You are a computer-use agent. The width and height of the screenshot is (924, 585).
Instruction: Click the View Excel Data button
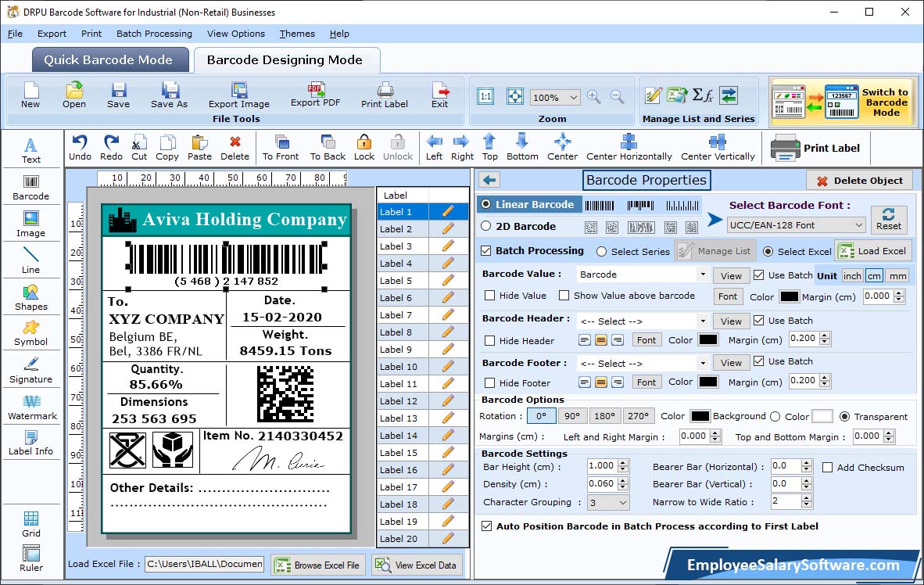click(417, 565)
